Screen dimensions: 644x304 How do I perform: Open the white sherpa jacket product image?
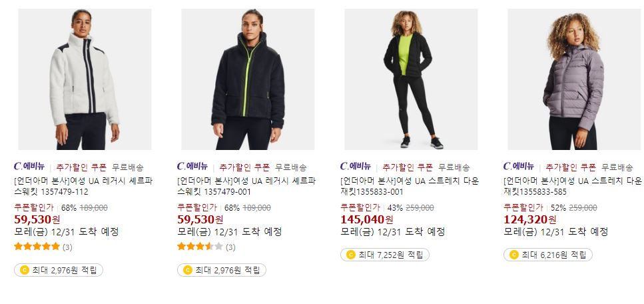point(85,79)
